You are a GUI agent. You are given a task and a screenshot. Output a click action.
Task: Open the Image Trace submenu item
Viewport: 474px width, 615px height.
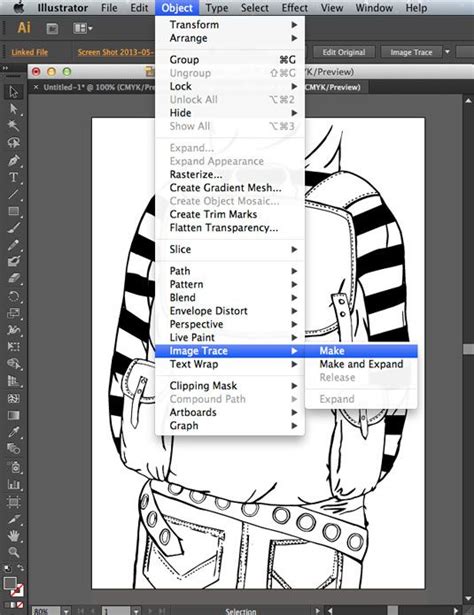(x=230, y=351)
